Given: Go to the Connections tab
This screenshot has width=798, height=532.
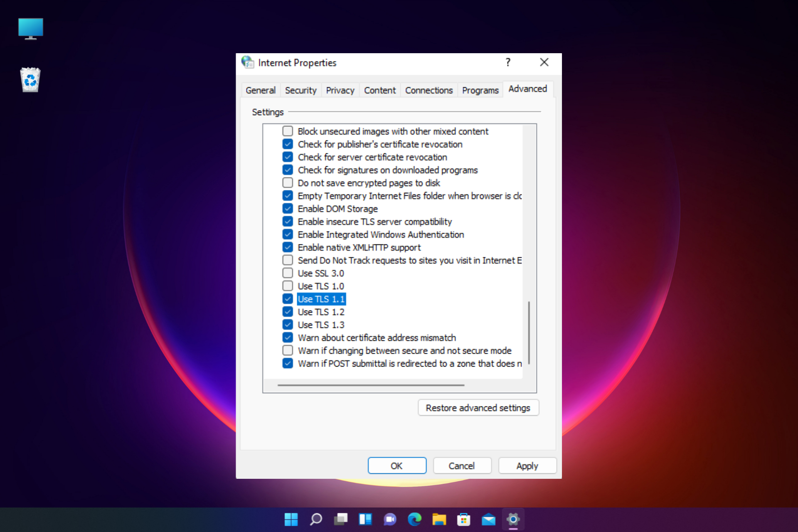Looking at the screenshot, I should [429, 90].
